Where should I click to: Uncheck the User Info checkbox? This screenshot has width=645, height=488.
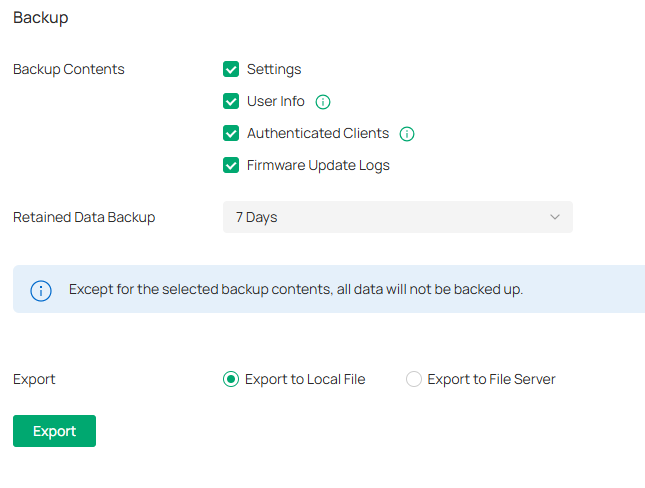(x=231, y=102)
